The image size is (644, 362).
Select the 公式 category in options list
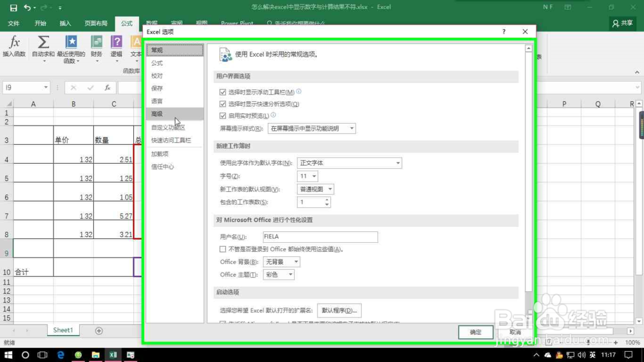click(175, 63)
